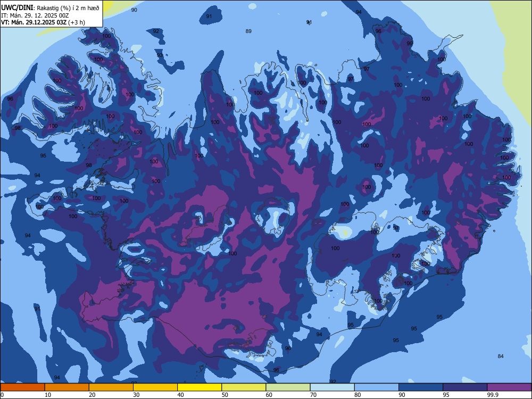
Task: Click the legend tick label 90
Action: point(402,395)
